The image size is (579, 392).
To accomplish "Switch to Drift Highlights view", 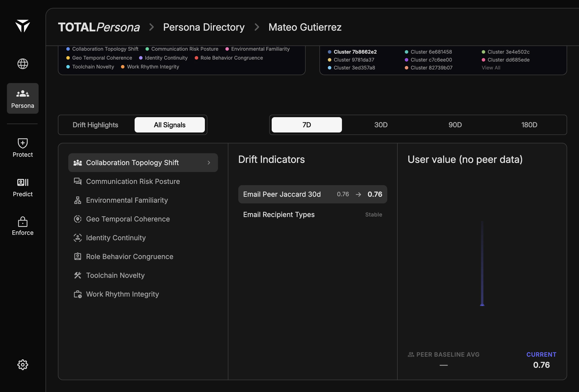I will [96, 125].
